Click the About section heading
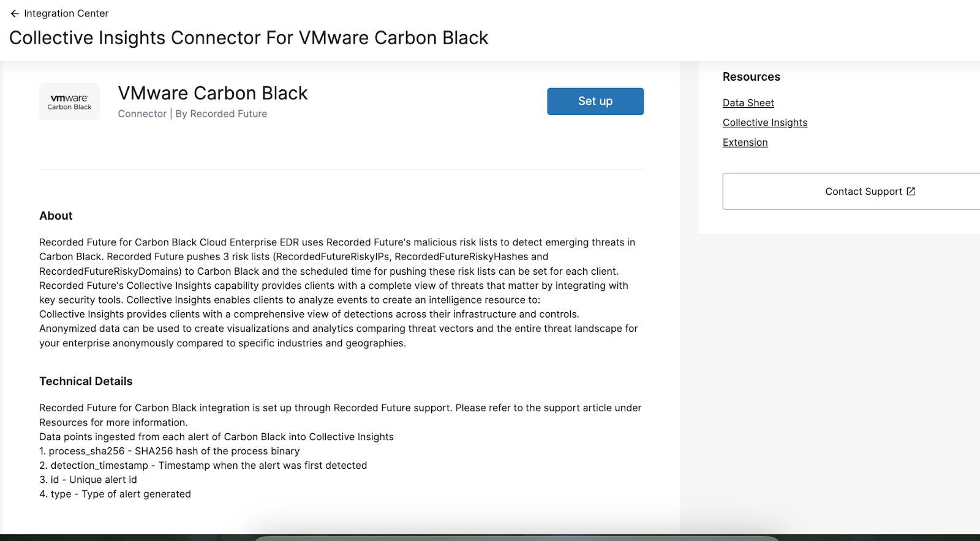This screenshot has height=541, width=980. point(56,216)
